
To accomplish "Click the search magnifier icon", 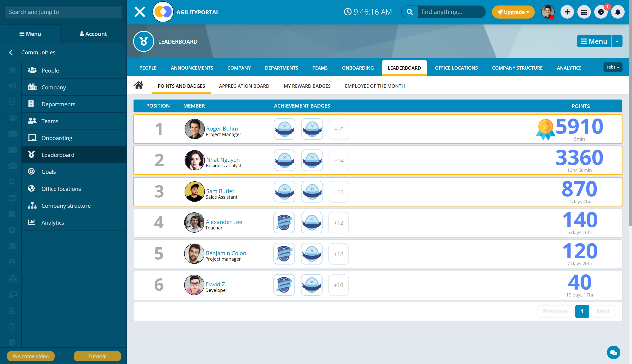I will (409, 12).
